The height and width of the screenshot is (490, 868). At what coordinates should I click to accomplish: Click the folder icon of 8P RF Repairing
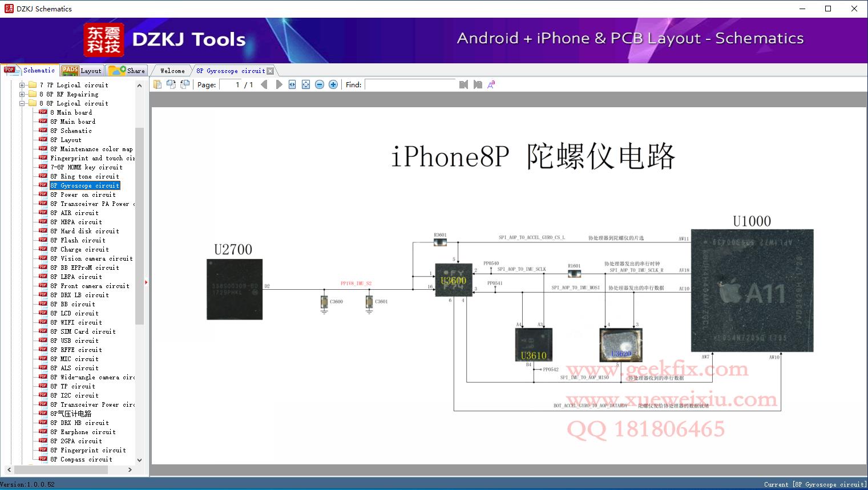[33, 94]
